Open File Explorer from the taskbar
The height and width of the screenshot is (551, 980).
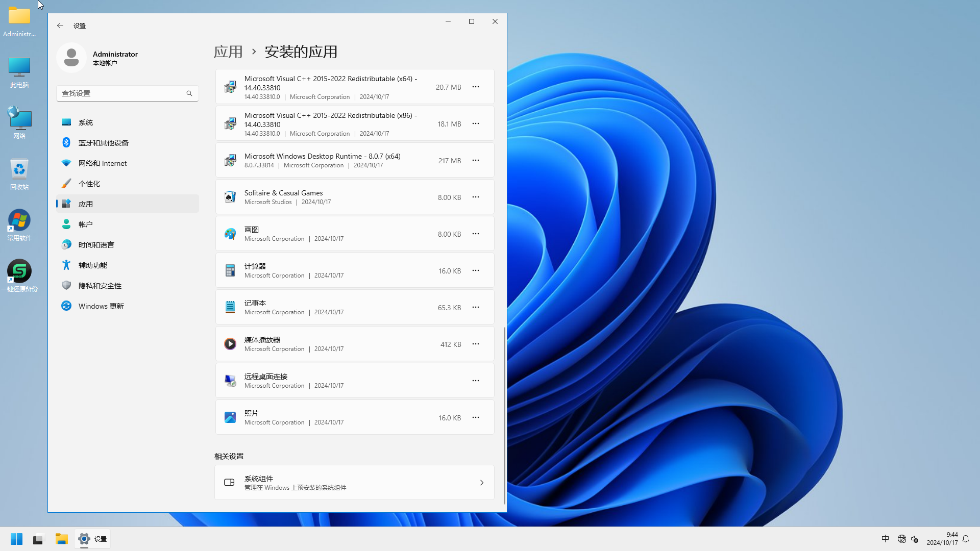click(62, 539)
